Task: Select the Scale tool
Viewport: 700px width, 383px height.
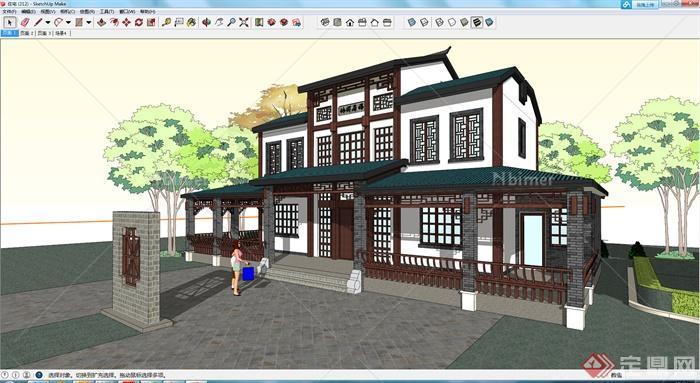Action: point(151,22)
